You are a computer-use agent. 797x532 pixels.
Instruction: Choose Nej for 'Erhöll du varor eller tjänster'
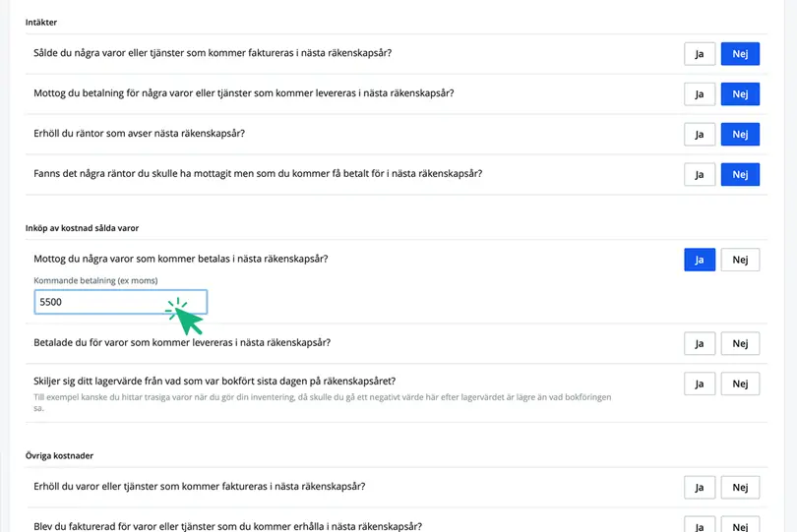pos(740,488)
